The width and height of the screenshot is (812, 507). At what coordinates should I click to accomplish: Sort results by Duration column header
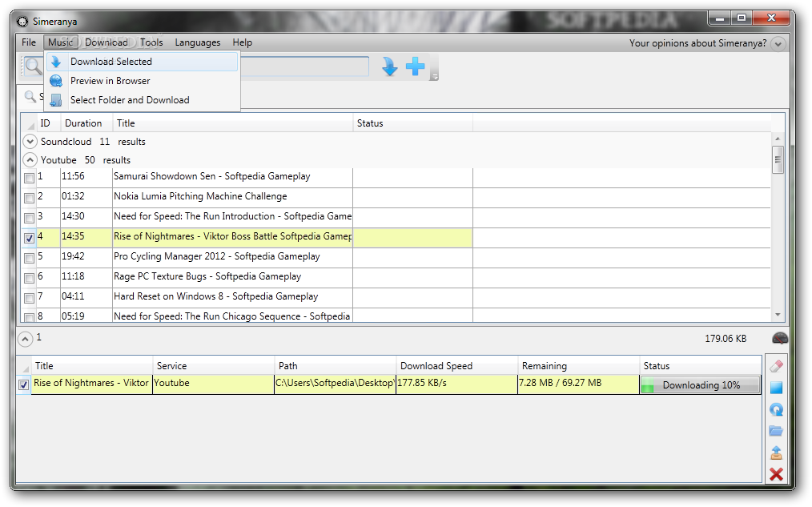[x=86, y=123]
